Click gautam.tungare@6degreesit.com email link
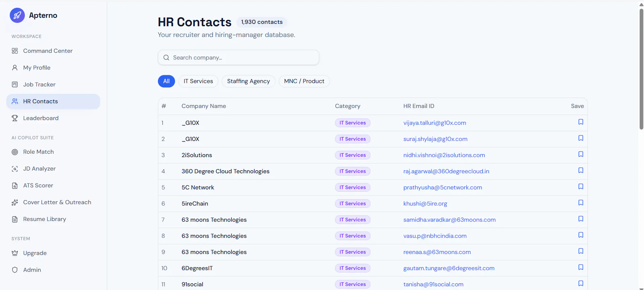Image resolution: width=644 pixels, height=290 pixels. 449,268
